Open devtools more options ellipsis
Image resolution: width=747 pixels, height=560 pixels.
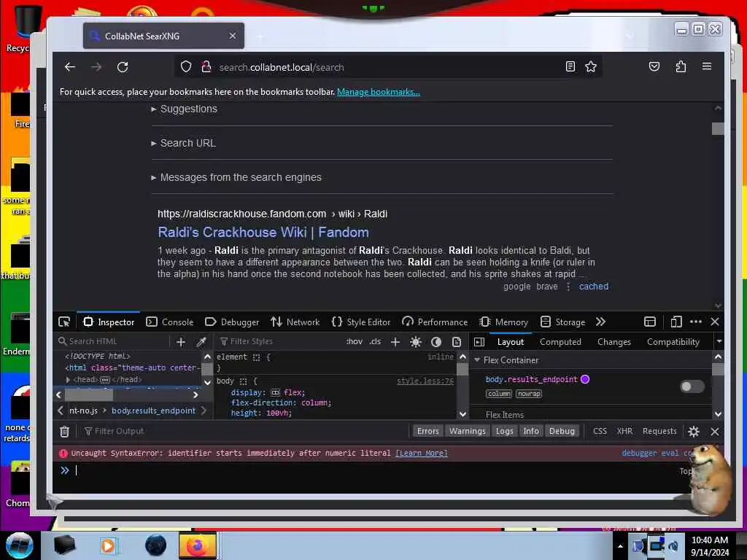[695, 322]
